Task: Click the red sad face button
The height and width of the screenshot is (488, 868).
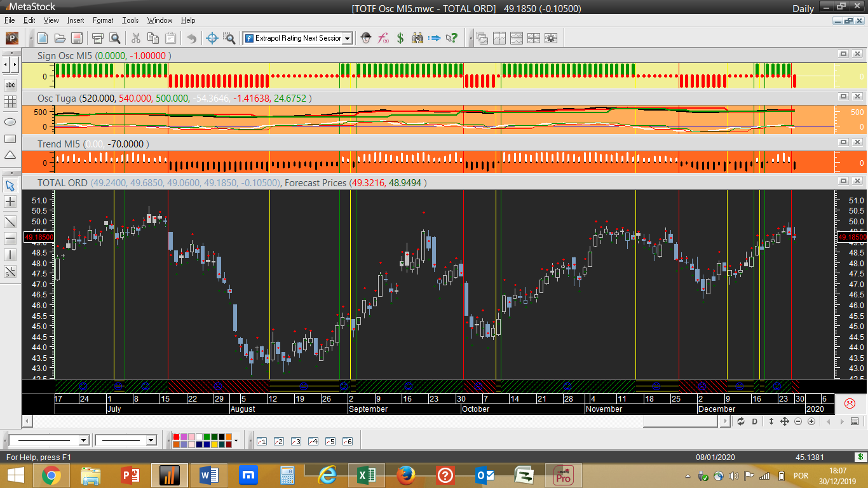Action: (849, 403)
